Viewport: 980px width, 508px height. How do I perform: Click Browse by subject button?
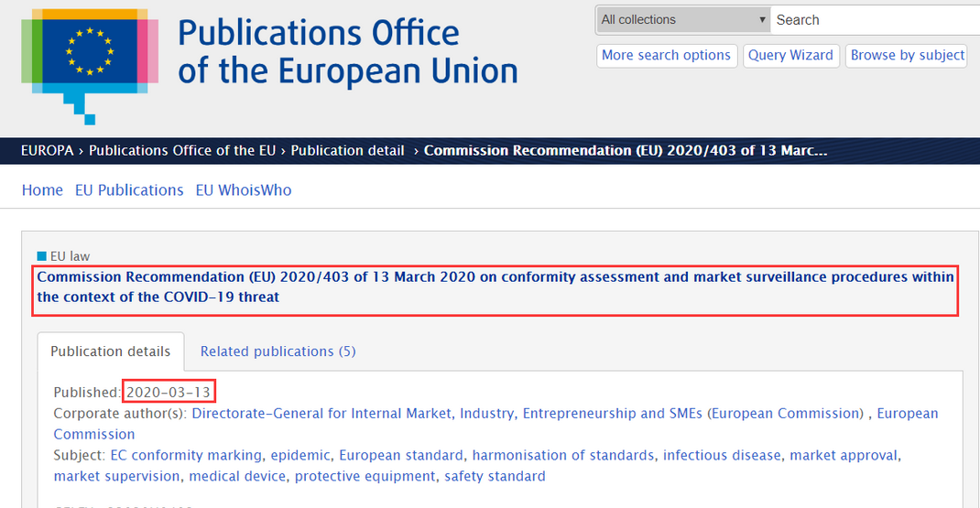(907, 55)
